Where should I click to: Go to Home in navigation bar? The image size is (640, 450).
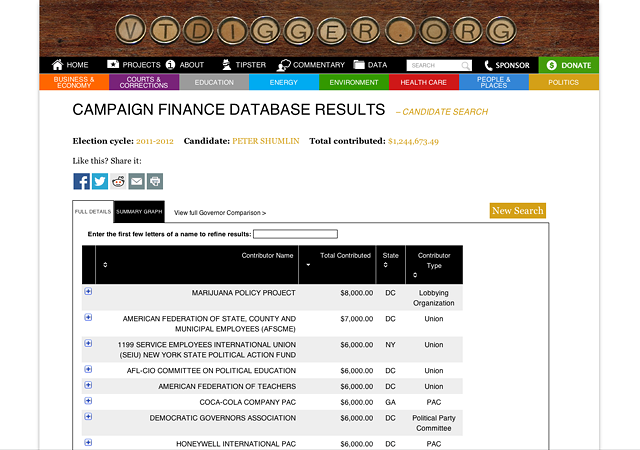point(70,65)
